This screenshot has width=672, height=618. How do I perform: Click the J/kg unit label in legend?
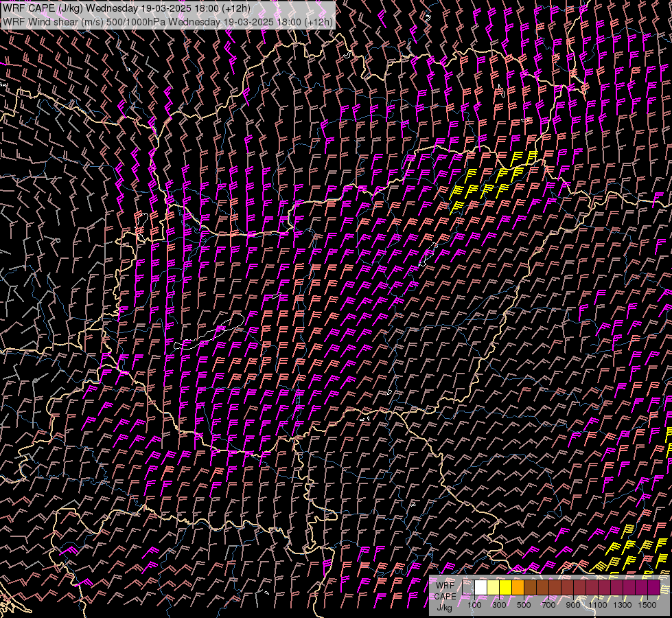point(445,608)
